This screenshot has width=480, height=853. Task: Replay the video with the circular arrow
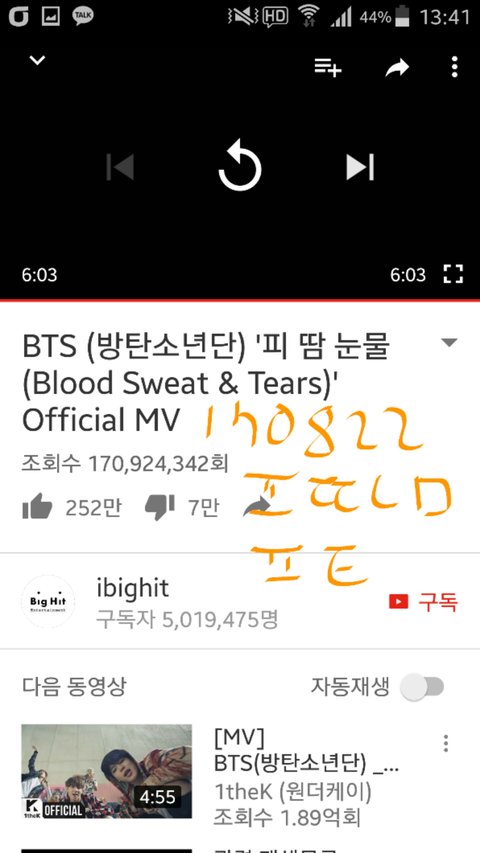point(239,166)
